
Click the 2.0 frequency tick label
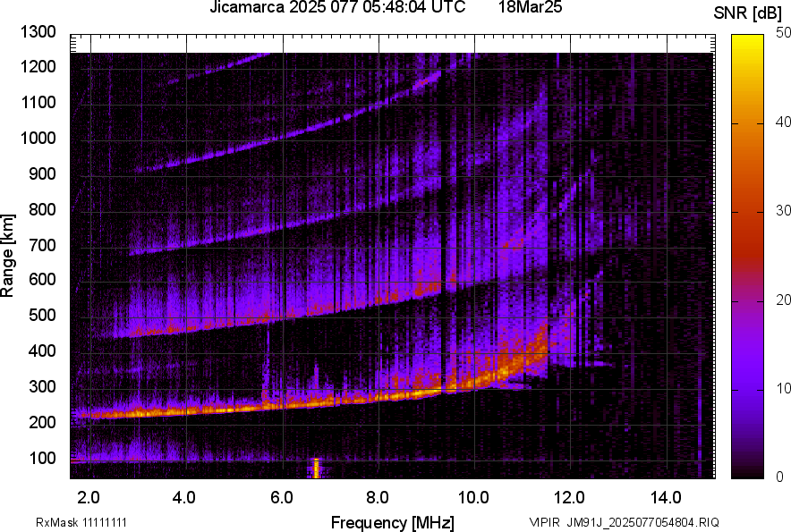click(x=89, y=498)
